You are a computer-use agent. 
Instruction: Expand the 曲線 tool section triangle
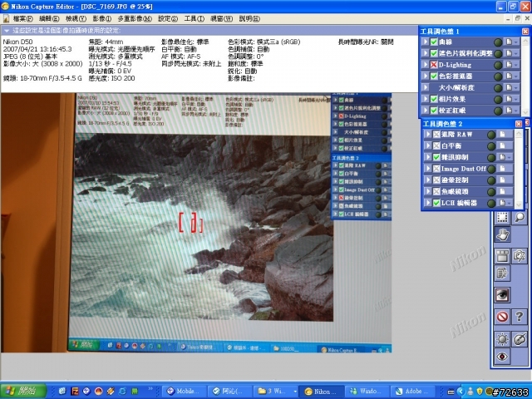[x=425, y=42]
